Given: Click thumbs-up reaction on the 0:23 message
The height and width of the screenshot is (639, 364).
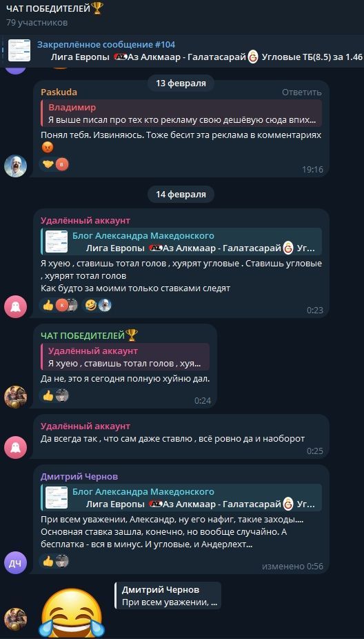Looking at the screenshot, I should tap(48, 305).
